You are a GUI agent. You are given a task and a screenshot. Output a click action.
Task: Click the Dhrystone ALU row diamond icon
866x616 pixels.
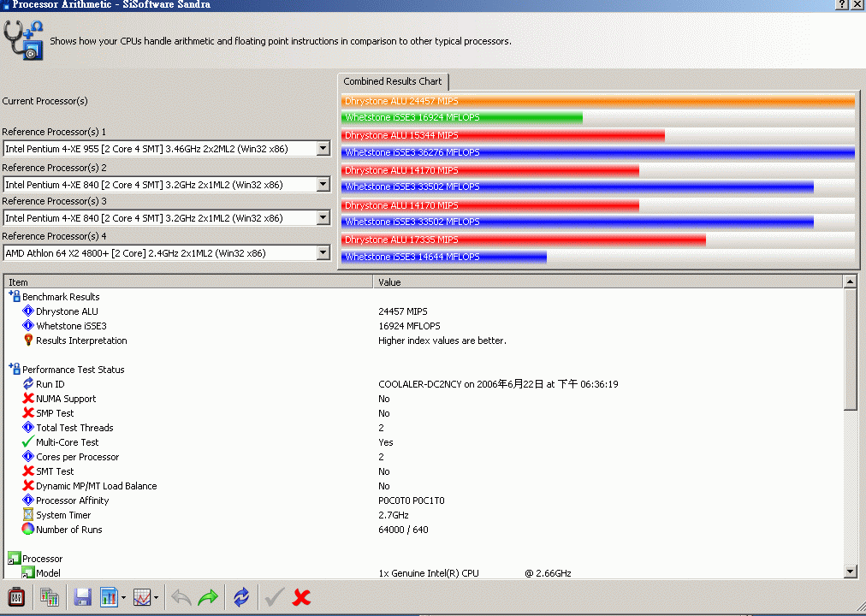[x=28, y=311]
